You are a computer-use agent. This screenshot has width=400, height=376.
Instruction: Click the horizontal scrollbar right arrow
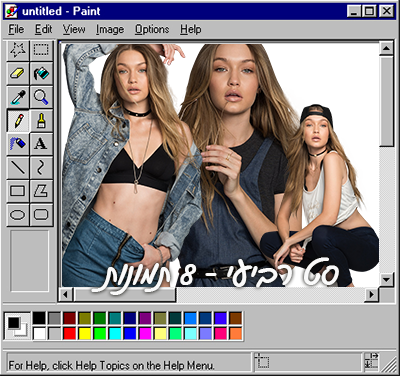tap(371, 295)
